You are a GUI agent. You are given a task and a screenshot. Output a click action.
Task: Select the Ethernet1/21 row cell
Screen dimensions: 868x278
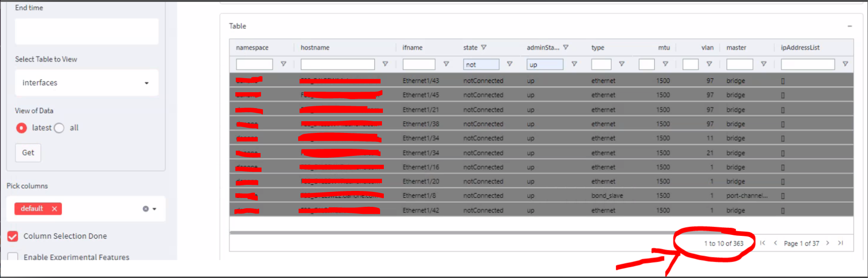click(x=421, y=110)
